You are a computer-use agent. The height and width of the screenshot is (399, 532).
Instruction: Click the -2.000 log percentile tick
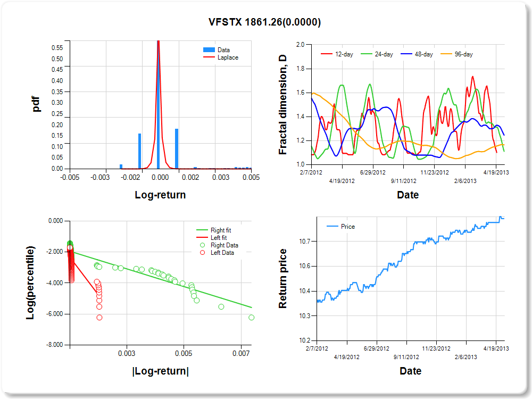(54, 252)
